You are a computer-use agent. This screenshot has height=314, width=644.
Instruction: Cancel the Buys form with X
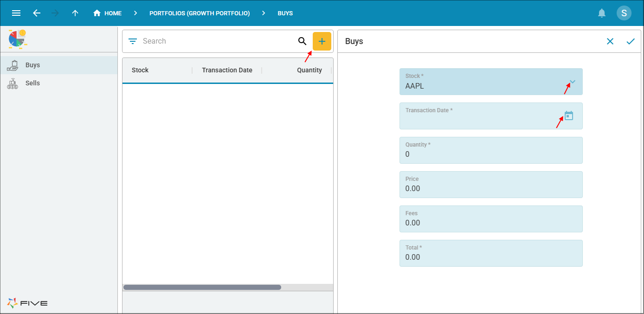[x=610, y=41]
